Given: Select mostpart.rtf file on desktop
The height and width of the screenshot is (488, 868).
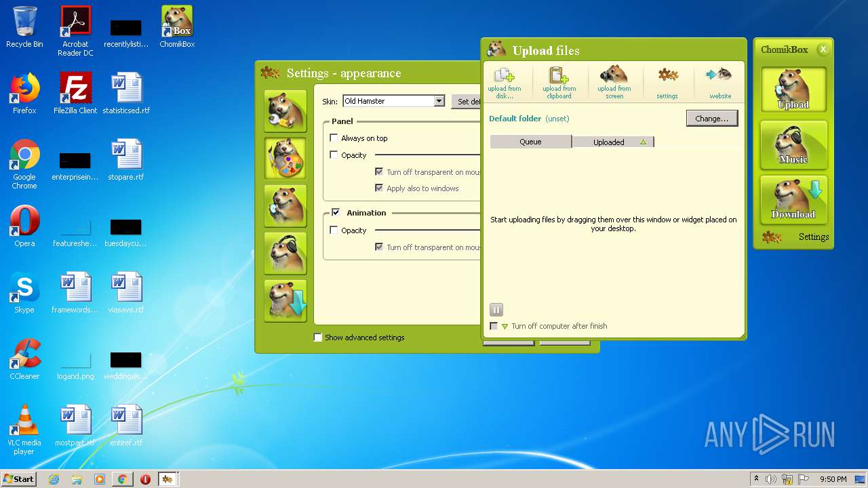Looking at the screenshot, I should tap(75, 426).
